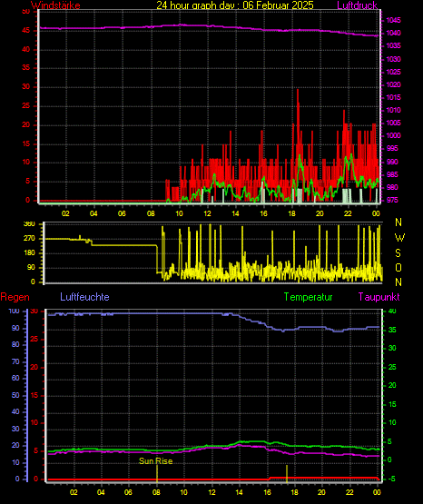This screenshot has height=504, width=423.
Task: Click the red 30 on Windstärke axis
Action: coord(25,87)
